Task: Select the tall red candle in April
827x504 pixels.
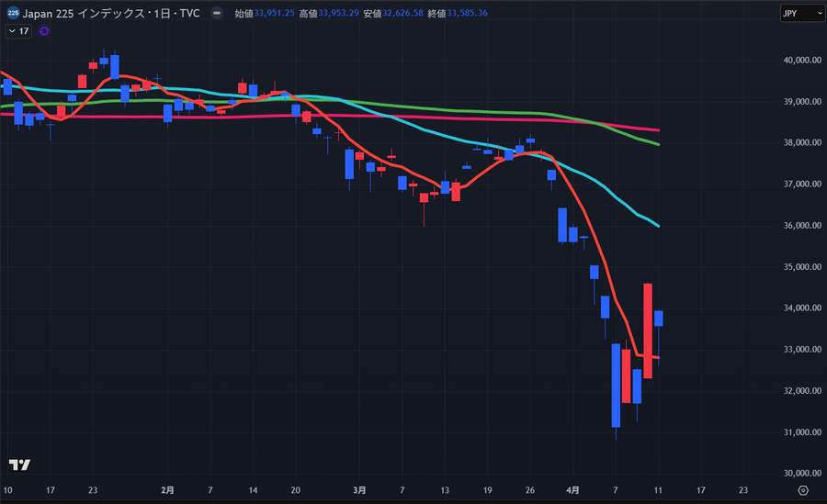Action: 648,330
